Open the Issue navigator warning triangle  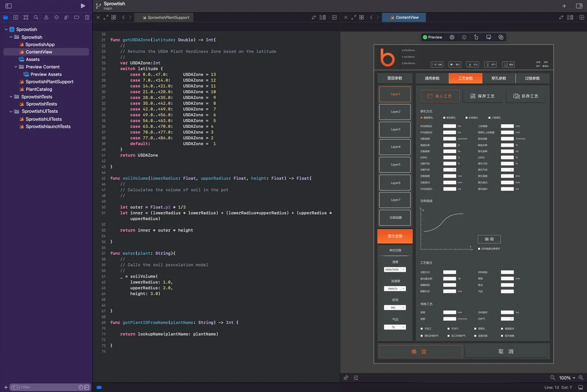click(46, 17)
